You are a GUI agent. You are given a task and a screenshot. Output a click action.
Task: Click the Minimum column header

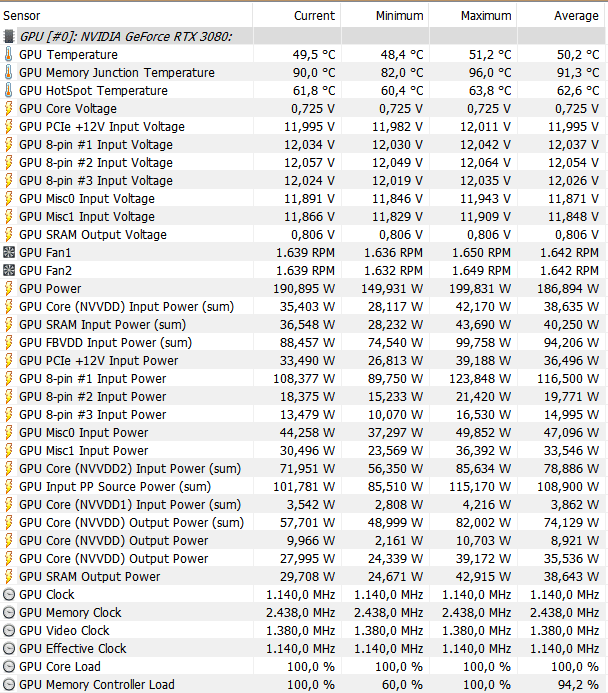click(x=399, y=16)
